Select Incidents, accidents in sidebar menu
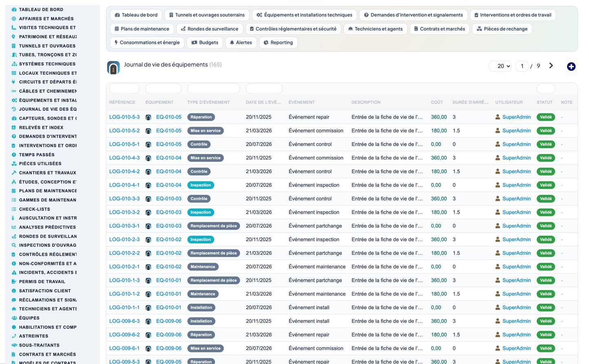The width and height of the screenshot is (589, 364). (48, 272)
